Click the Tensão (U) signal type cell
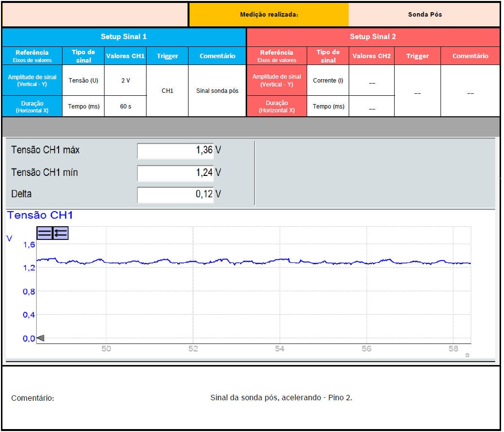 coord(84,80)
